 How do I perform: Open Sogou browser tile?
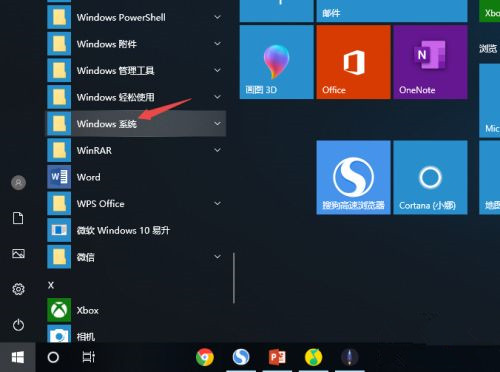353,177
